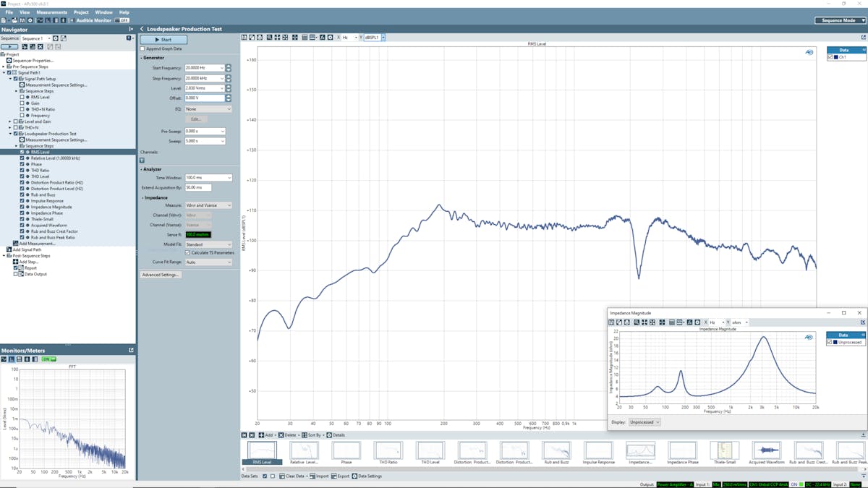Check the Append Graph Data checkbox
868x488 pixels.
[x=142, y=48]
